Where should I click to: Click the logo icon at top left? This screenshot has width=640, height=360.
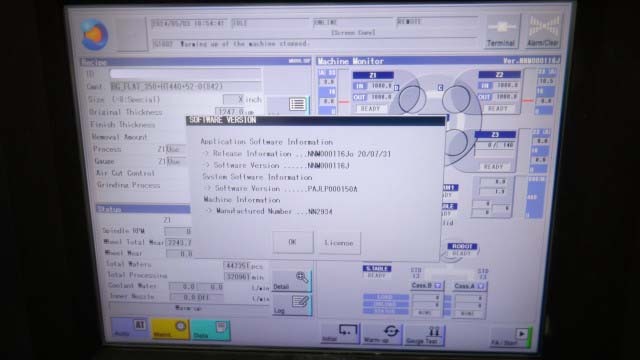(94, 35)
